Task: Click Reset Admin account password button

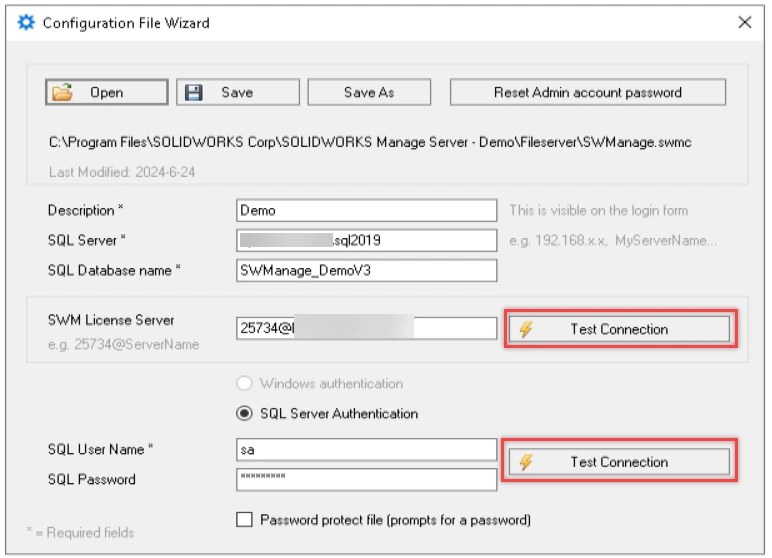Action: click(x=587, y=93)
